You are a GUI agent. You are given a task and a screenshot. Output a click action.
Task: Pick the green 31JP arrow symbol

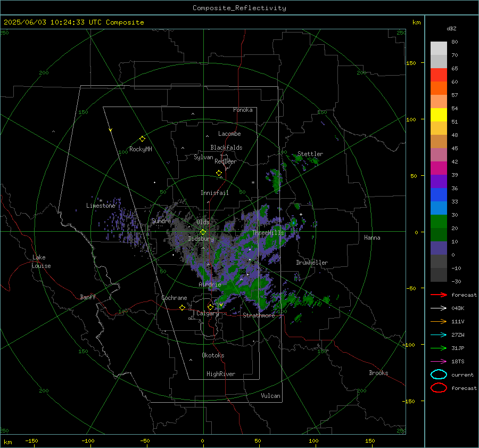439,348
